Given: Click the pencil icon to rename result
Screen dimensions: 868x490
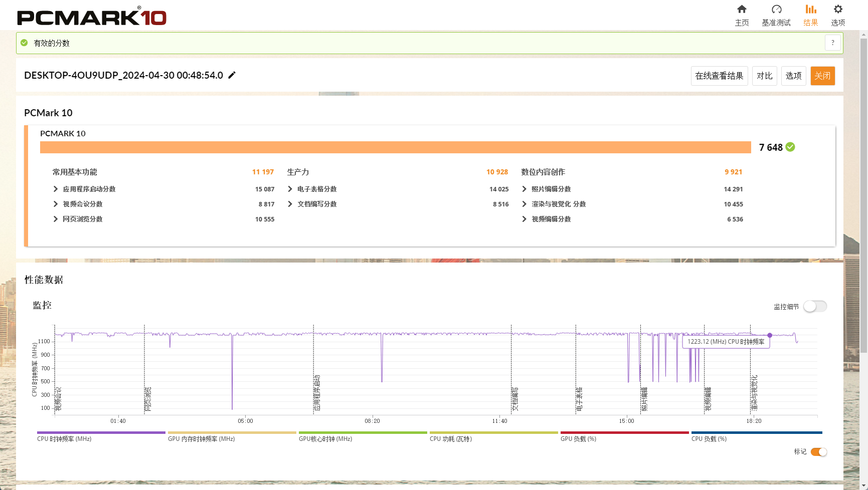Looking at the screenshot, I should tap(232, 75).
